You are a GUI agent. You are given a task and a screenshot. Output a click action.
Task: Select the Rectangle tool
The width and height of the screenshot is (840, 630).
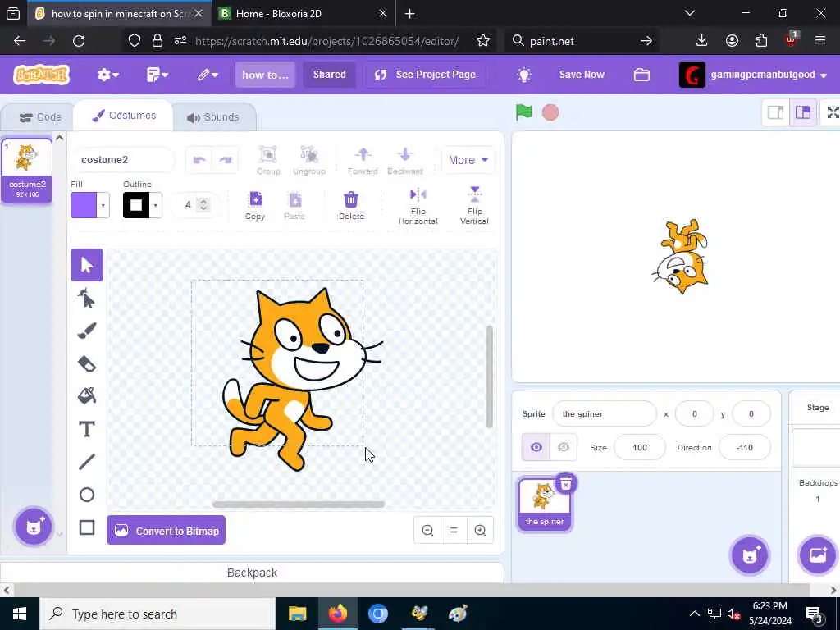tap(87, 527)
